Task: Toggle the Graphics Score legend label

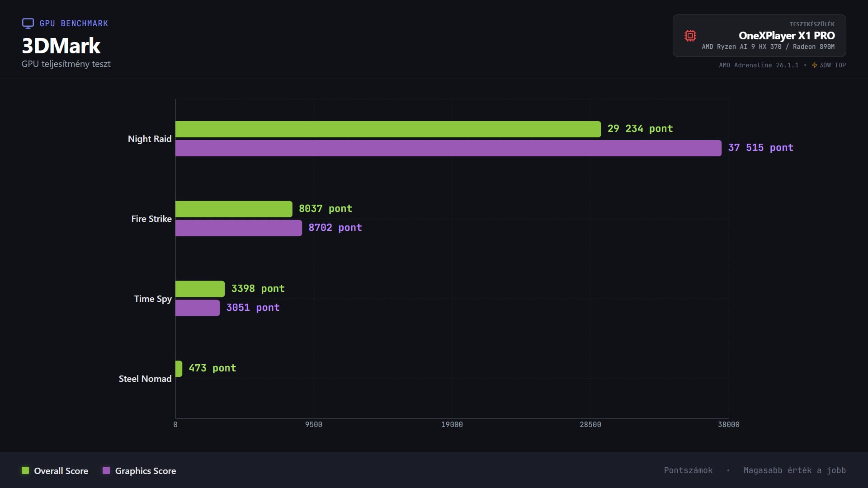Action: (x=145, y=471)
